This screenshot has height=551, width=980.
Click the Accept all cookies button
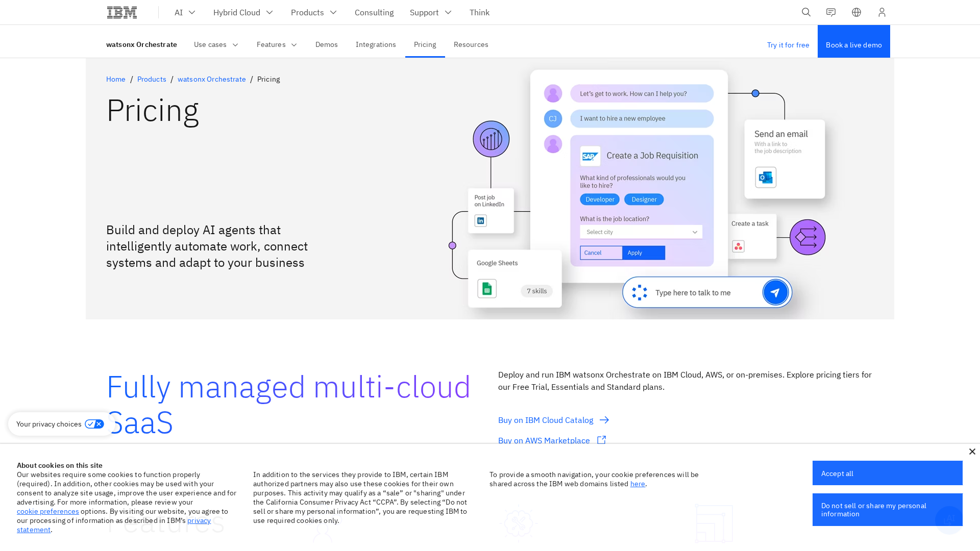pos(887,473)
